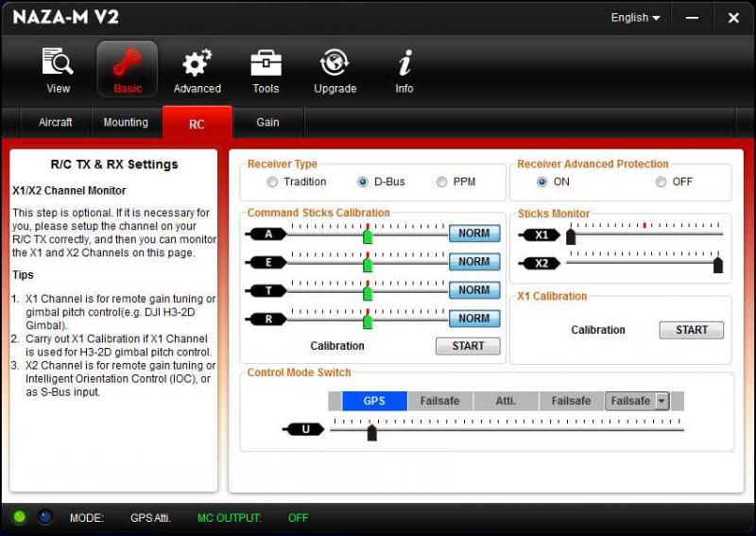Toggle NORM button for channel T
Image resolution: width=756 pixels, height=536 pixels.
[474, 290]
